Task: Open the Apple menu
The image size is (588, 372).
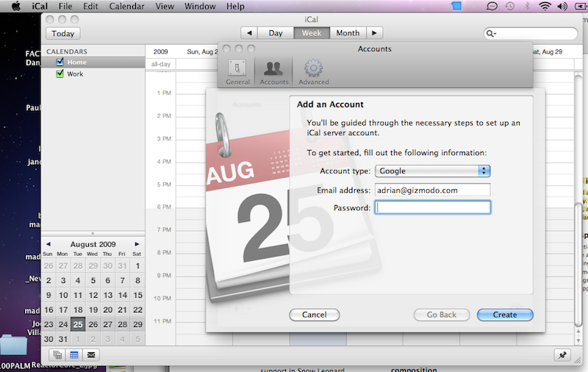Action: 15,6
